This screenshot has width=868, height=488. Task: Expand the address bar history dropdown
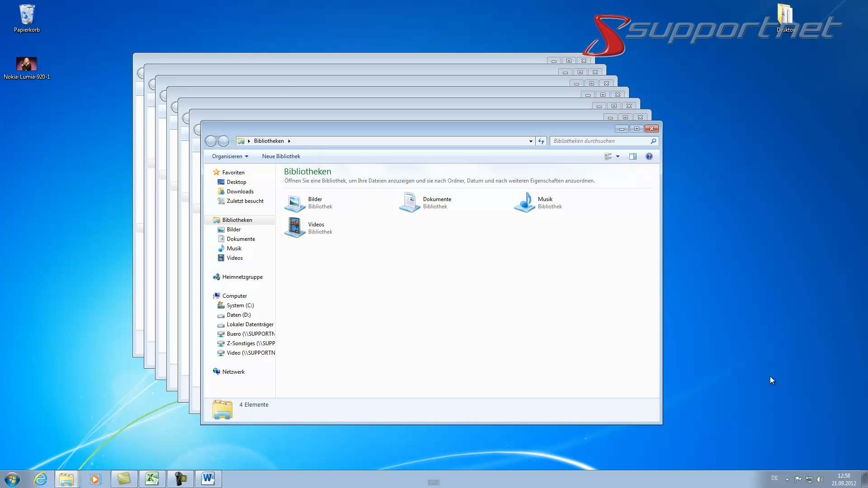pyautogui.click(x=530, y=141)
